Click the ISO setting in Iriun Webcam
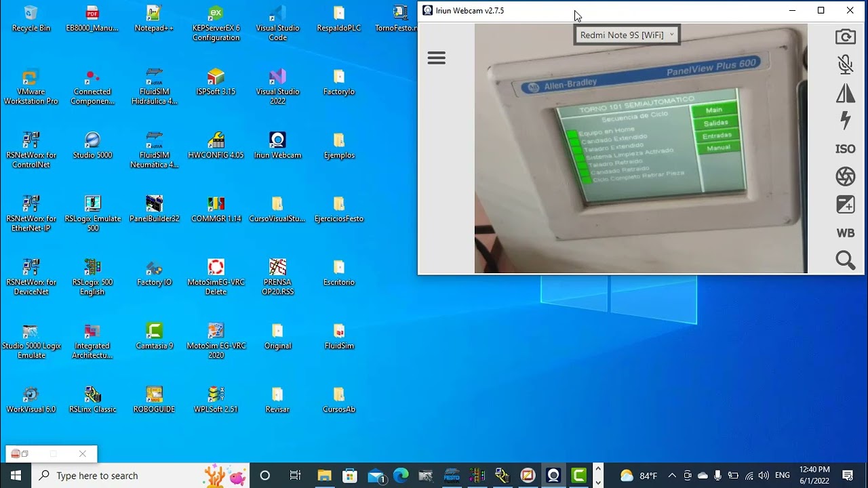Viewport: 868px width, 488px height. click(845, 149)
